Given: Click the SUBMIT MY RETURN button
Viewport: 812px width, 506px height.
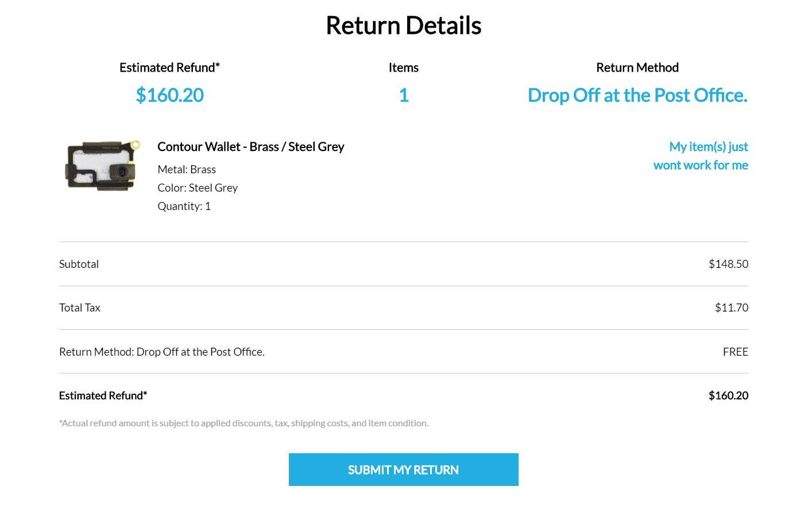Looking at the screenshot, I should (403, 469).
